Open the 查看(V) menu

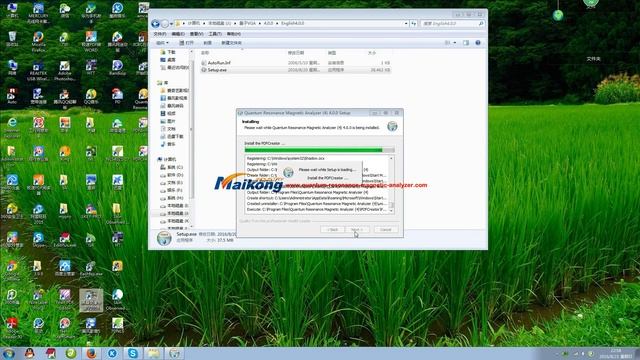click(196, 34)
